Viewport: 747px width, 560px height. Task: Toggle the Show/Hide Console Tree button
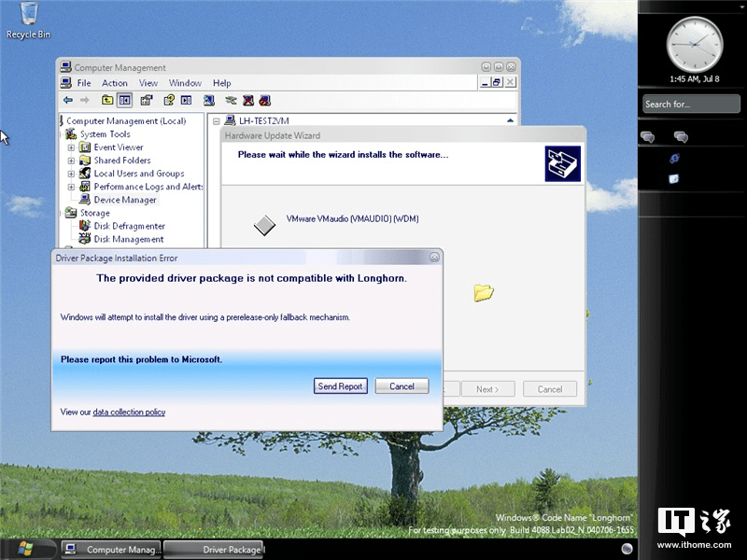pos(124,100)
